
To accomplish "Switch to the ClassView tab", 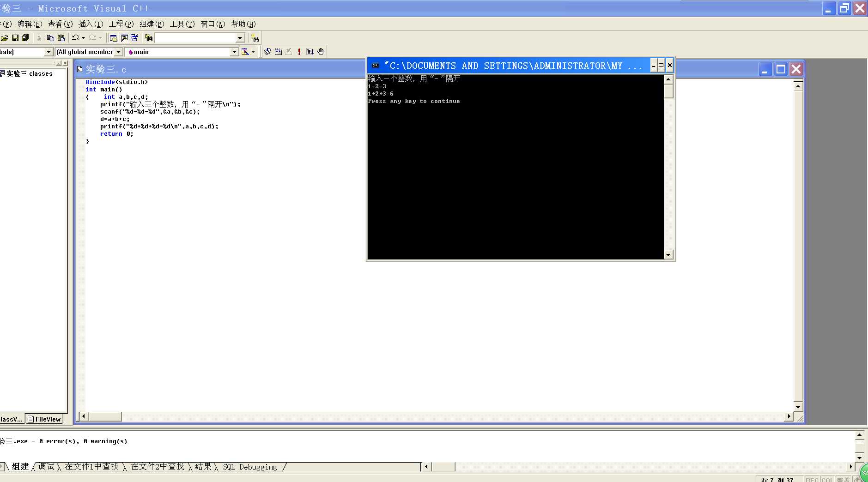I will tap(12, 419).
